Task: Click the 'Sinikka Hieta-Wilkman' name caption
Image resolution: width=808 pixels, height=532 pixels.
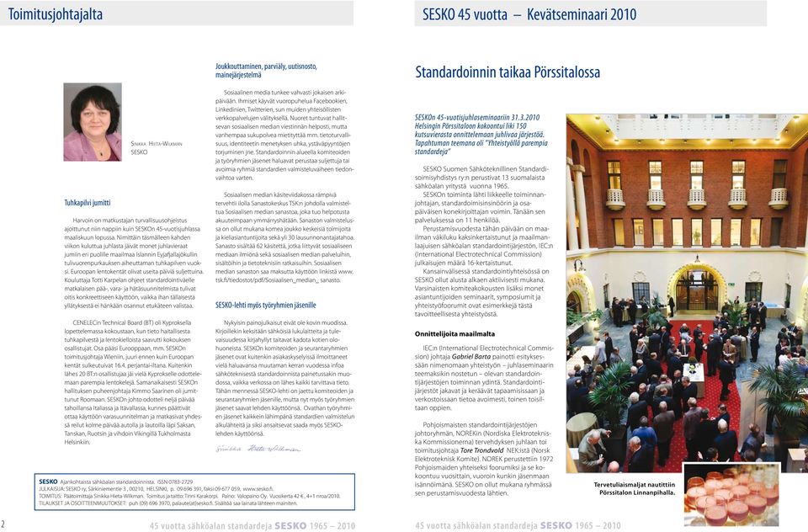Action: pyautogui.click(x=157, y=144)
